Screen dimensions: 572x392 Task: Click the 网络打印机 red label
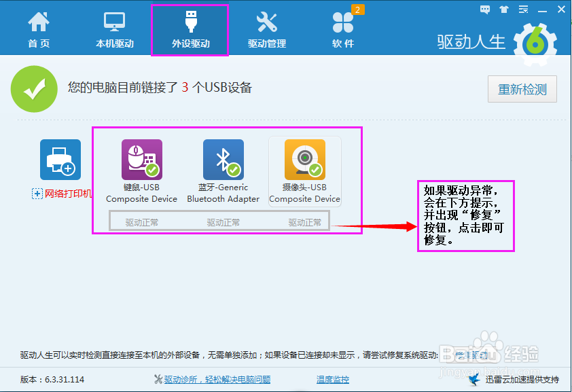click(68, 194)
